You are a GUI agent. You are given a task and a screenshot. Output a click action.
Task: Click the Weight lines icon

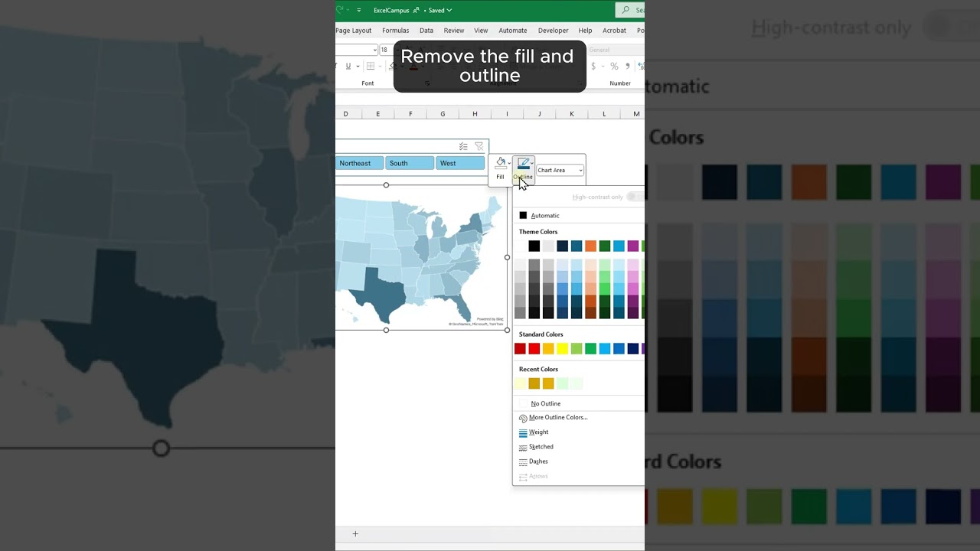click(x=523, y=433)
